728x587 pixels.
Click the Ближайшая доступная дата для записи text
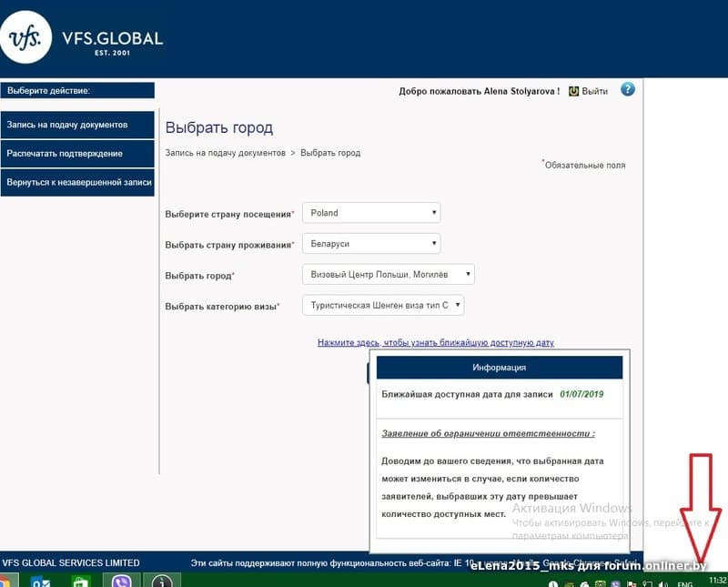point(467,394)
